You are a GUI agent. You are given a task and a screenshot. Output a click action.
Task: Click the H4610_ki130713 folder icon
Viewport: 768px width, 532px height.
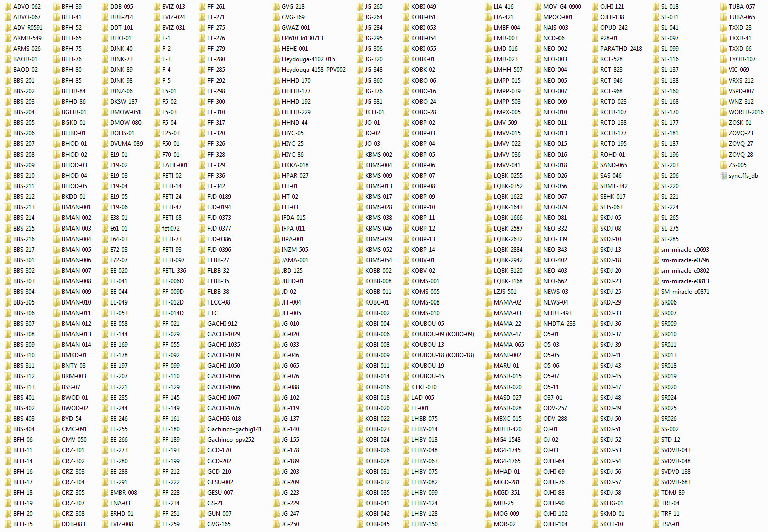coord(276,38)
